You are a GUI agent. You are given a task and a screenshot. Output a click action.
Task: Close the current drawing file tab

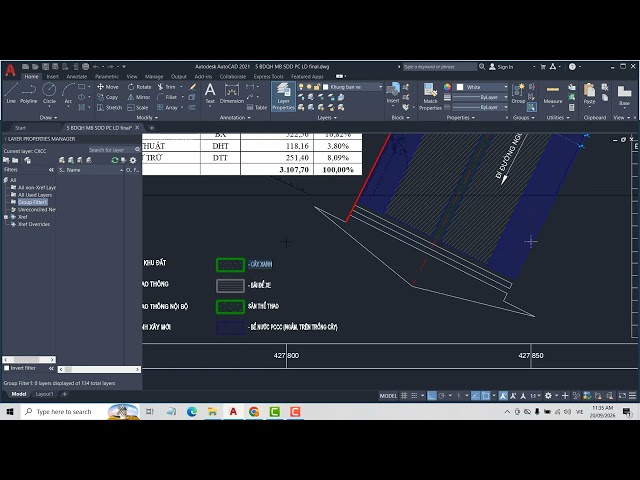point(137,128)
